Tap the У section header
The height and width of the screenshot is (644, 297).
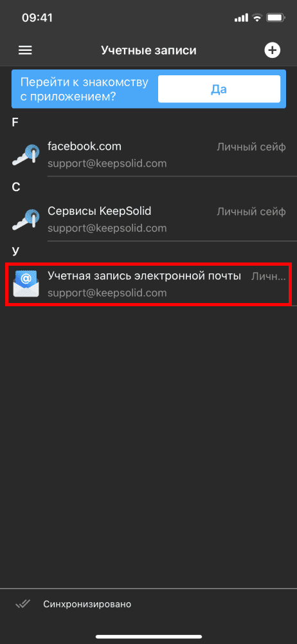pos(16,252)
